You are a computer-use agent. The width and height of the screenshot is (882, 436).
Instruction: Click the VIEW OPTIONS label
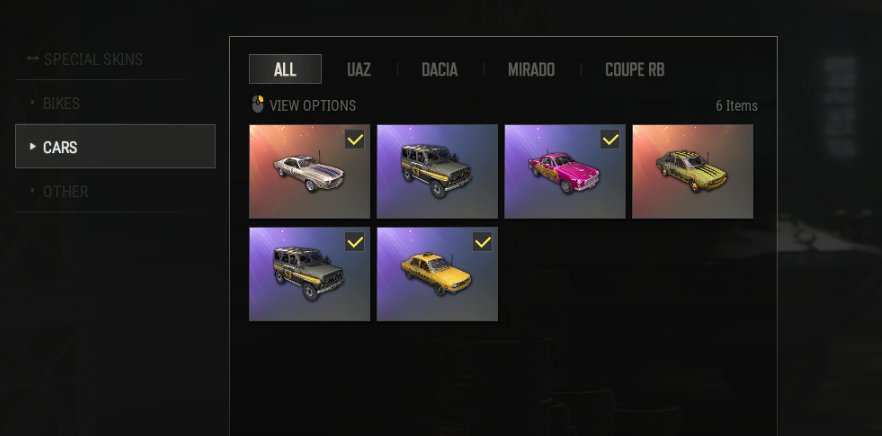(x=313, y=105)
